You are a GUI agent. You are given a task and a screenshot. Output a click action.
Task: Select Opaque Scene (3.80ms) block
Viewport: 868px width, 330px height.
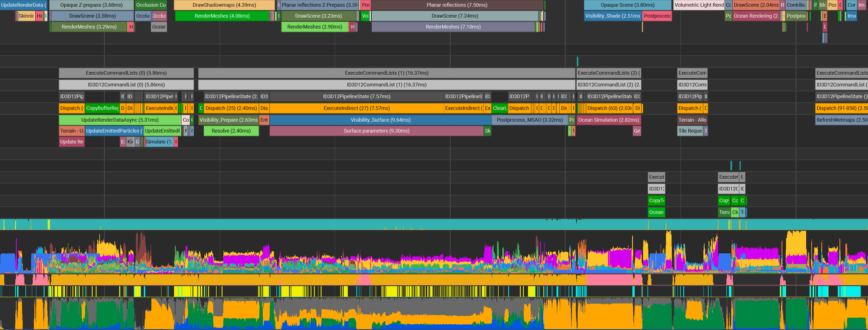click(627, 5)
